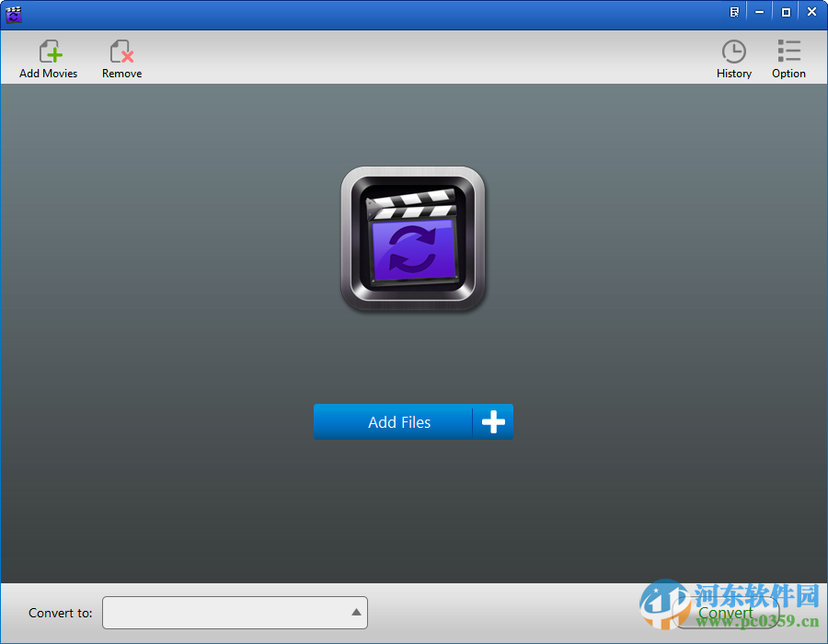
Task: Click the Convert to label
Action: point(60,612)
